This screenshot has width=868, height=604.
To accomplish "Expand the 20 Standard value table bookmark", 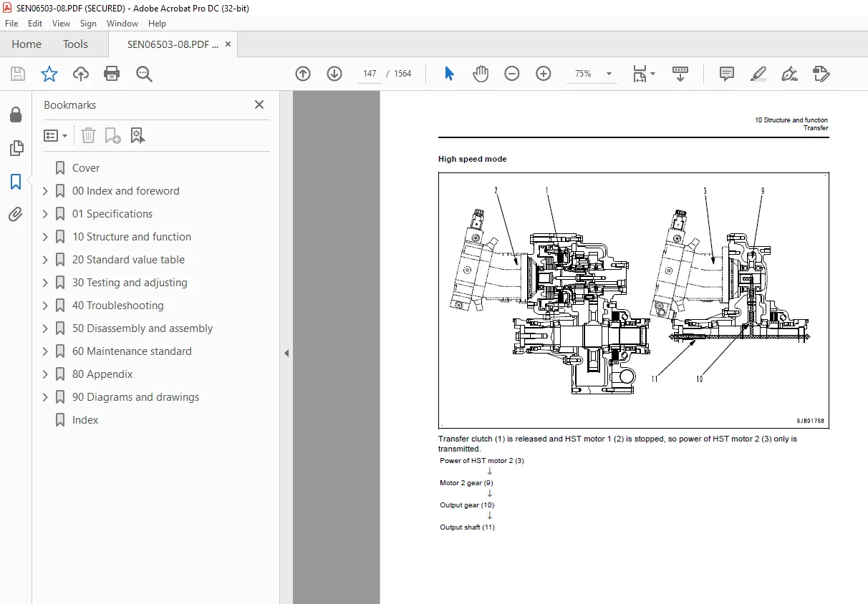I will 45,260.
